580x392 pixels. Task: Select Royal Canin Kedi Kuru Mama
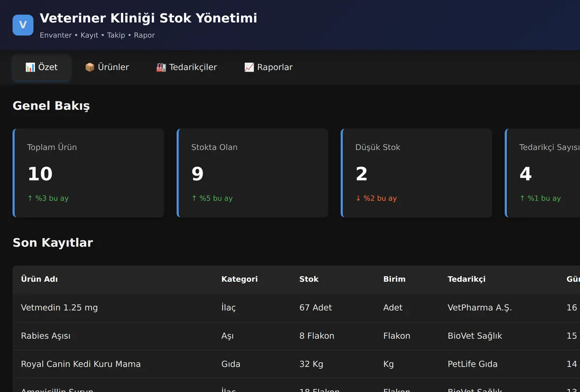coord(81,364)
